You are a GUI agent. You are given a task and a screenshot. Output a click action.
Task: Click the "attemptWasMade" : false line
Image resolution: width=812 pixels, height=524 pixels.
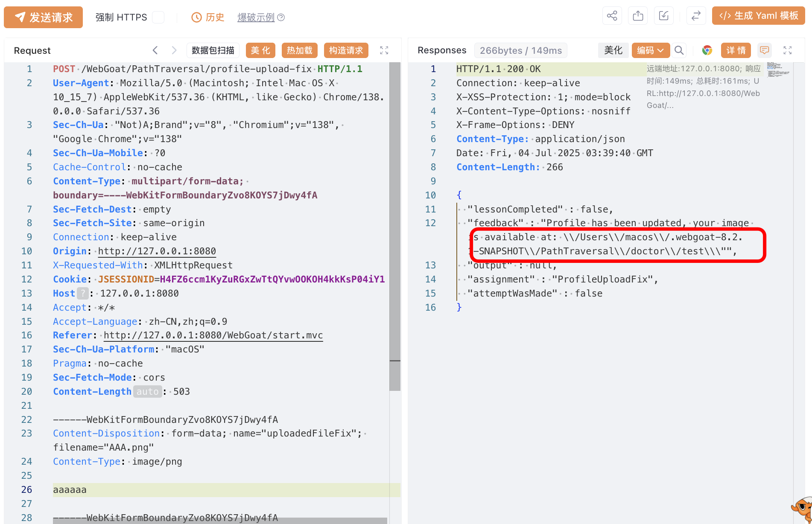[535, 294]
